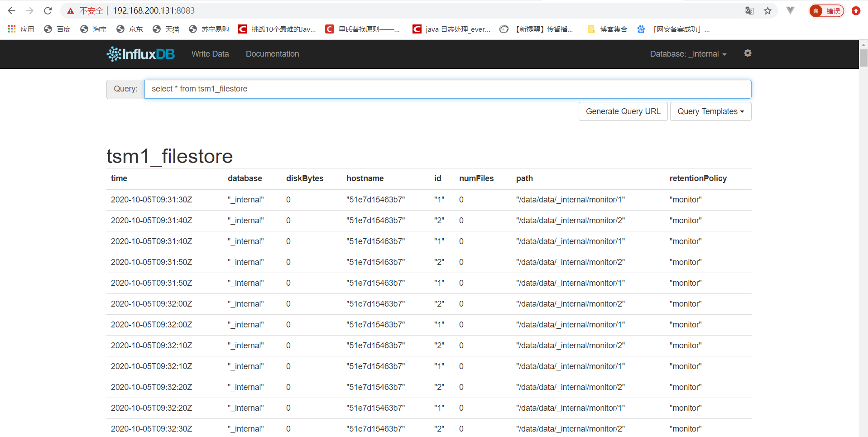868x437 pixels.
Task: Bookmark page with the star icon
Action: tap(767, 11)
